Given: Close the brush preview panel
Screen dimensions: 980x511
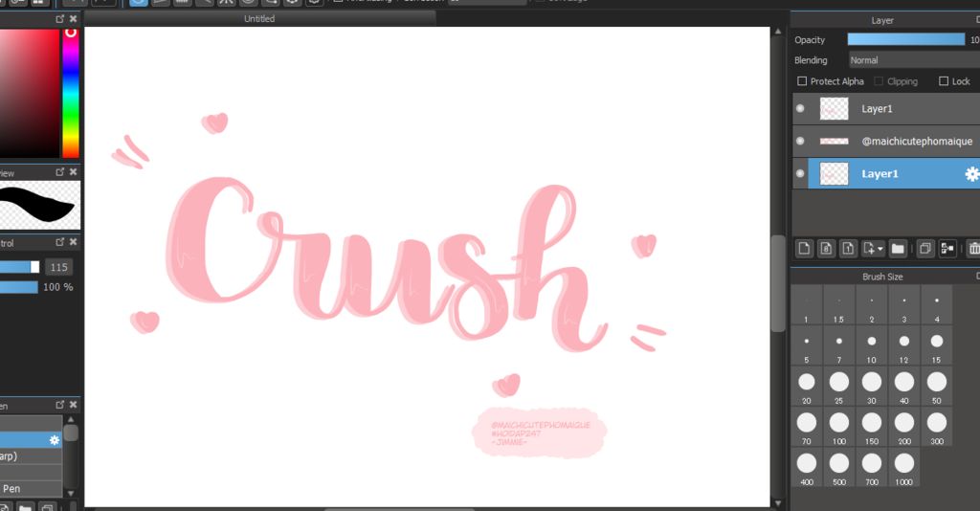Looking at the screenshot, I should (73, 172).
